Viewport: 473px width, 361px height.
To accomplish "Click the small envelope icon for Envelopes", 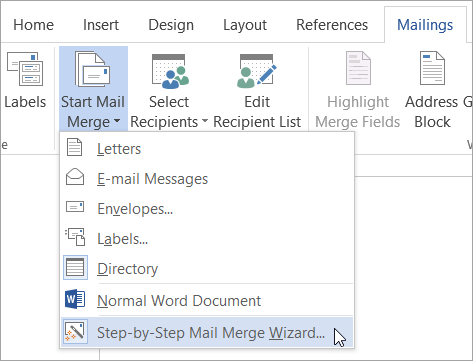I will coord(75,207).
